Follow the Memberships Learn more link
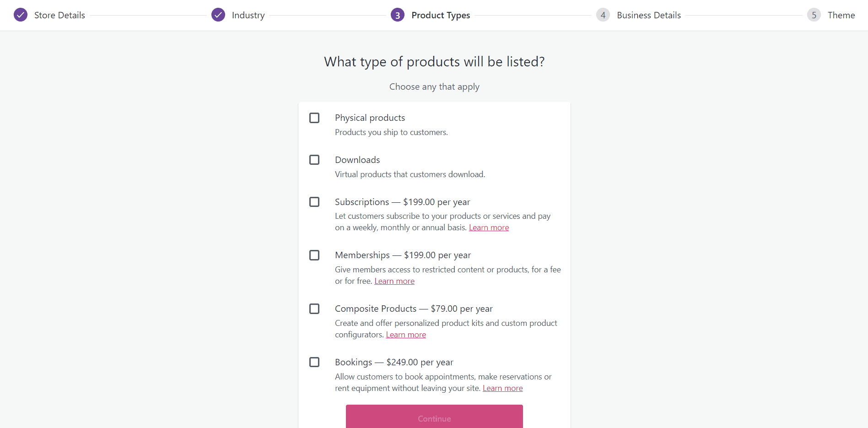 point(394,281)
